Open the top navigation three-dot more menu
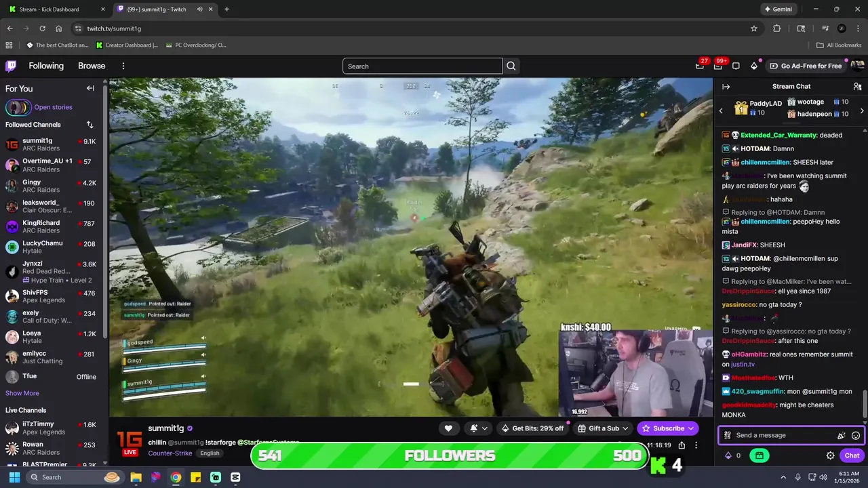This screenshot has width=868, height=488. coord(123,66)
